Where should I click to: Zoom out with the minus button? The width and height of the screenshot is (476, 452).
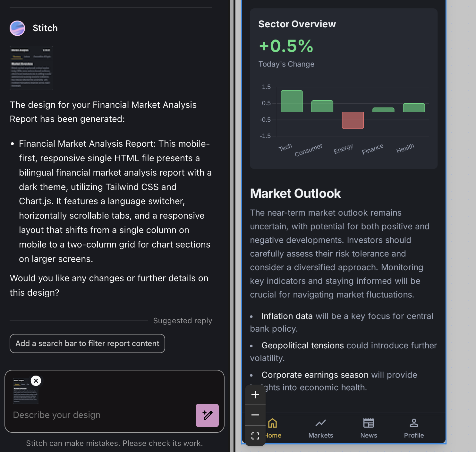pos(255,415)
